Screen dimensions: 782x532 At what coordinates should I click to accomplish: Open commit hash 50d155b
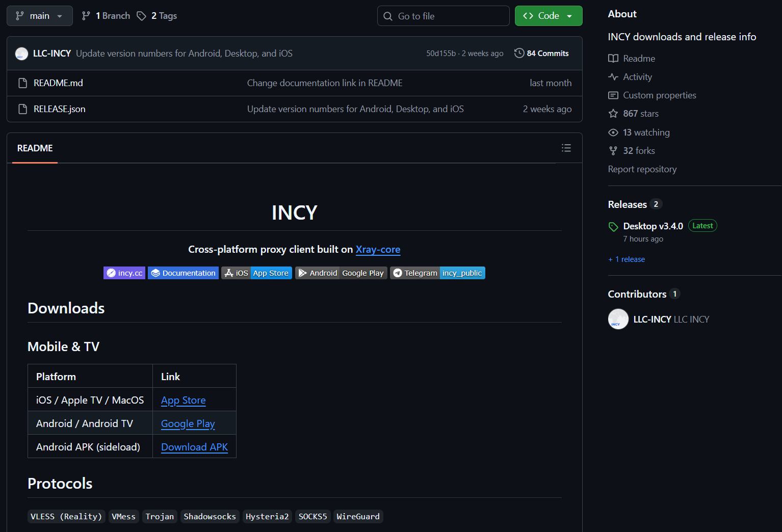coord(441,54)
